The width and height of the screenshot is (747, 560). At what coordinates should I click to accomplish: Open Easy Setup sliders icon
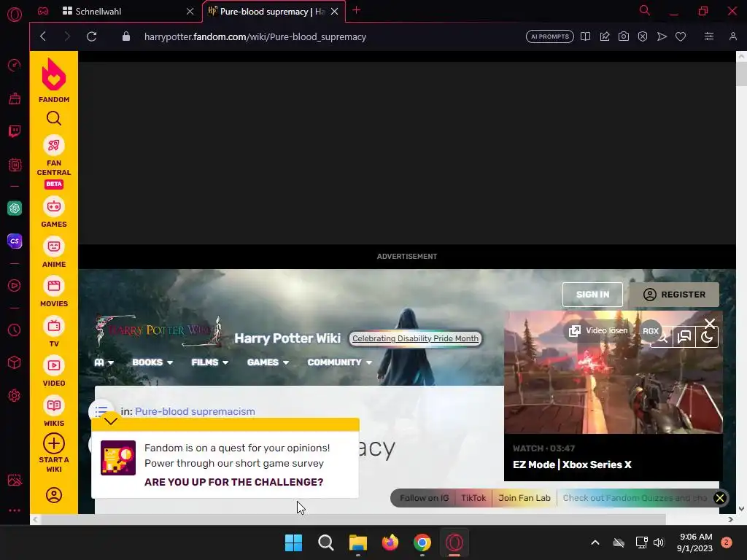click(x=709, y=36)
